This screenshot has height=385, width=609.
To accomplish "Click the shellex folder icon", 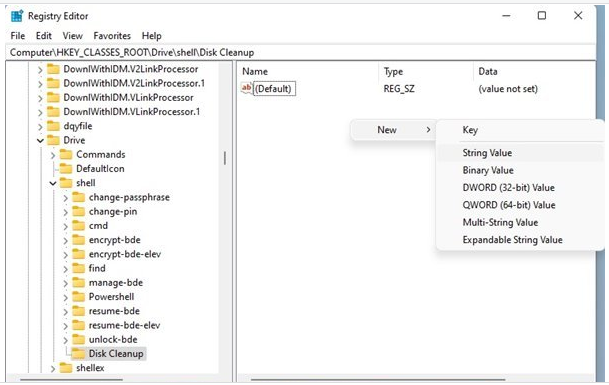I will coord(66,368).
